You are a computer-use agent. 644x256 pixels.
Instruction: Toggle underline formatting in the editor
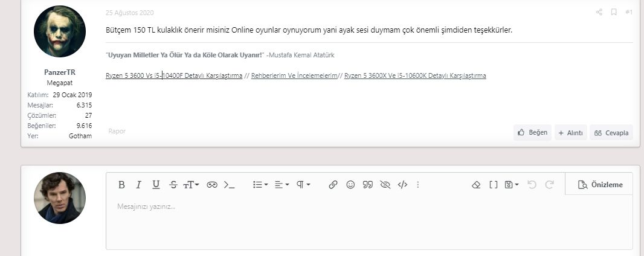point(156,185)
